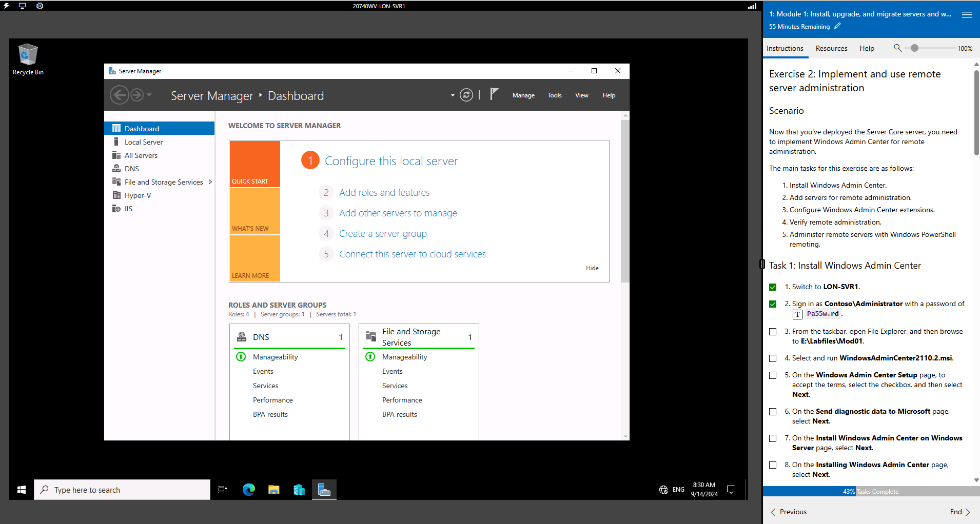Open the Help menu in Server Manager
Screen dimensions: 980x524
pyautogui.click(x=609, y=95)
